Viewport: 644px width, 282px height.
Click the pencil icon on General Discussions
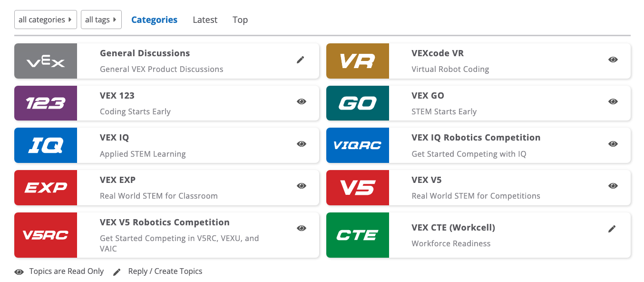pyautogui.click(x=300, y=60)
